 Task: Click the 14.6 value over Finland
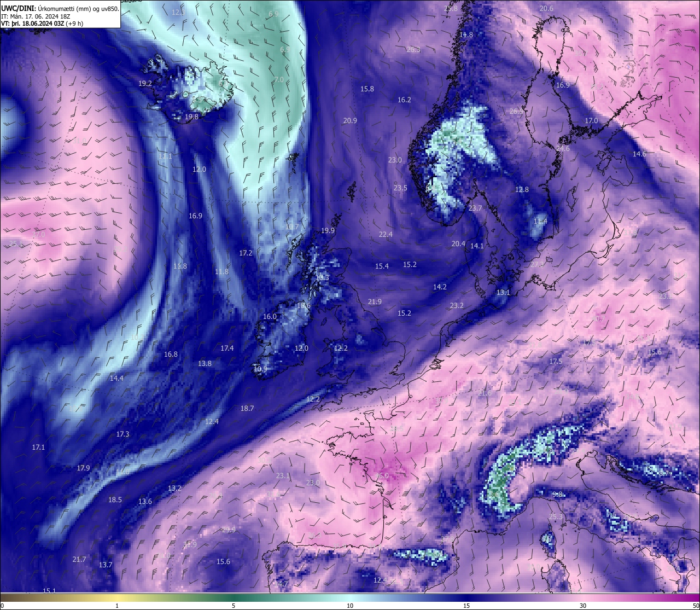(x=639, y=154)
